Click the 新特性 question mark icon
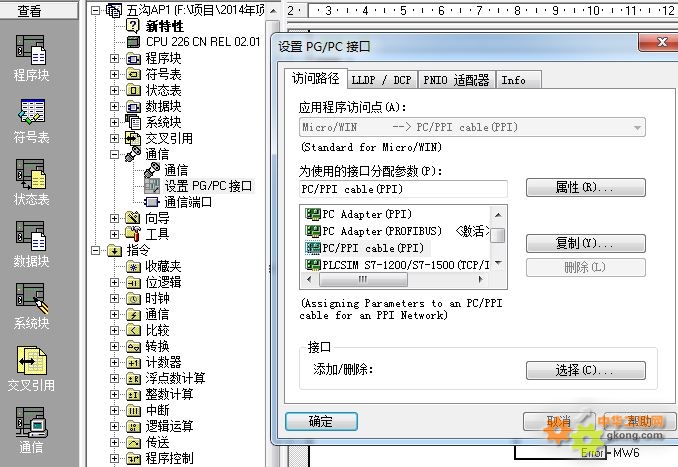This screenshot has height=467, width=678. (x=133, y=26)
